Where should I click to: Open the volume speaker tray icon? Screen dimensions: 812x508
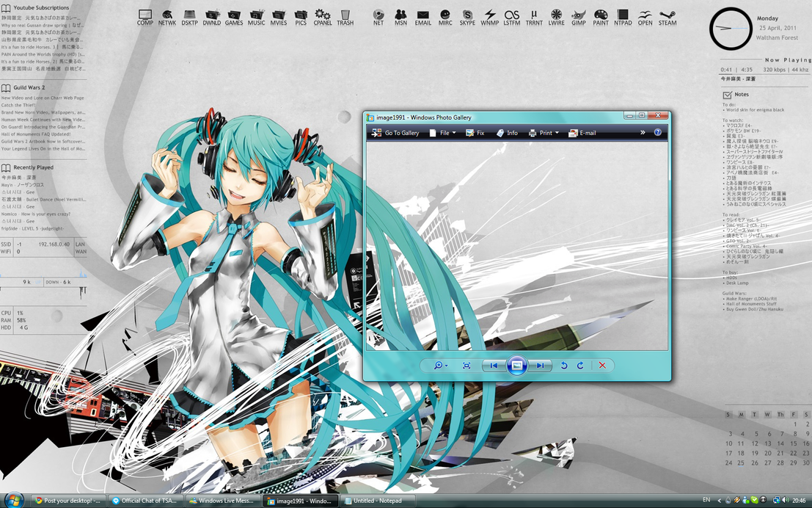click(785, 500)
